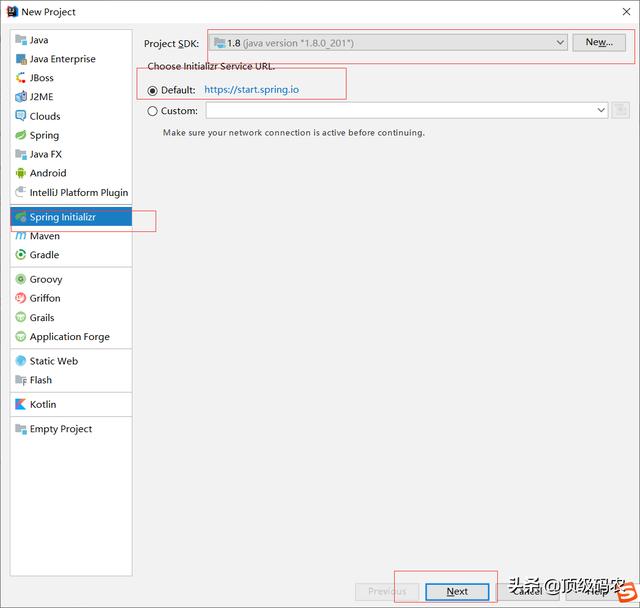Click the Static Web globe icon
The image size is (640, 608).
pyautogui.click(x=21, y=361)
